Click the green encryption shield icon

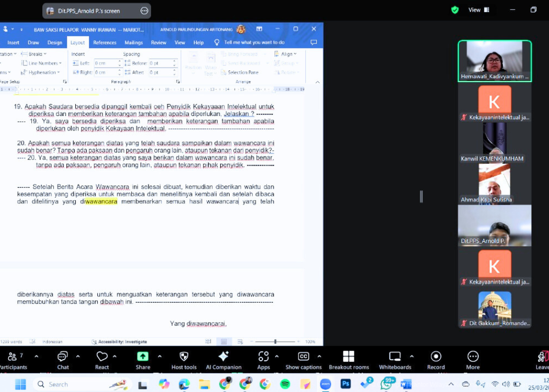tap(455, 10)
